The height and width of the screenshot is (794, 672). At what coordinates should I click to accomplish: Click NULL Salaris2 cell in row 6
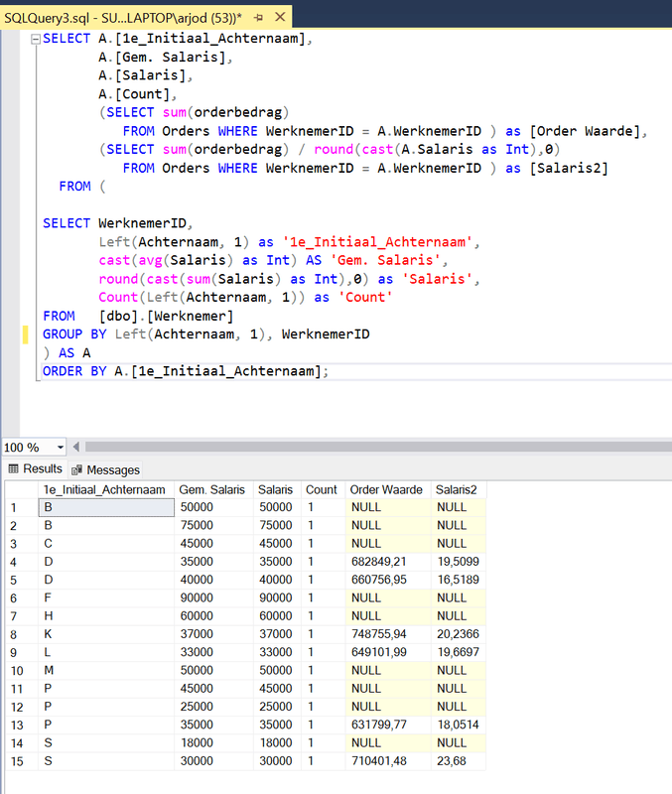coord(459,598)
